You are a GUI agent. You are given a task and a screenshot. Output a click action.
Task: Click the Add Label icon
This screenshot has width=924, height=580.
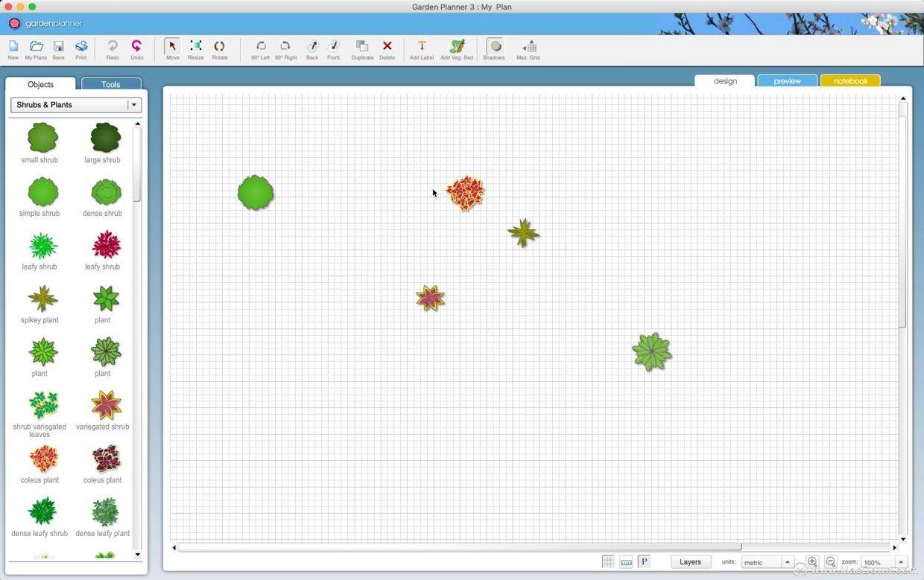pos(421,49)
